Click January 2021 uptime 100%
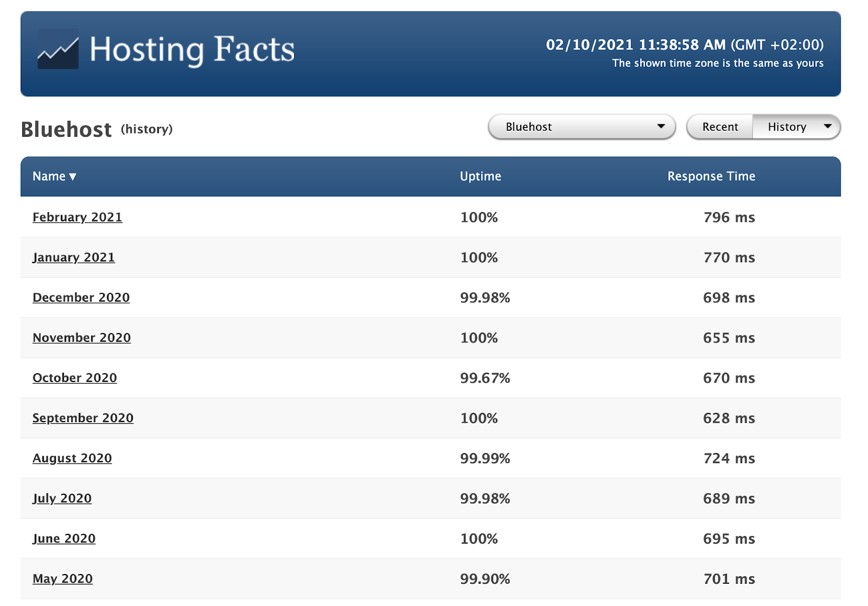 tap(479, 257)
